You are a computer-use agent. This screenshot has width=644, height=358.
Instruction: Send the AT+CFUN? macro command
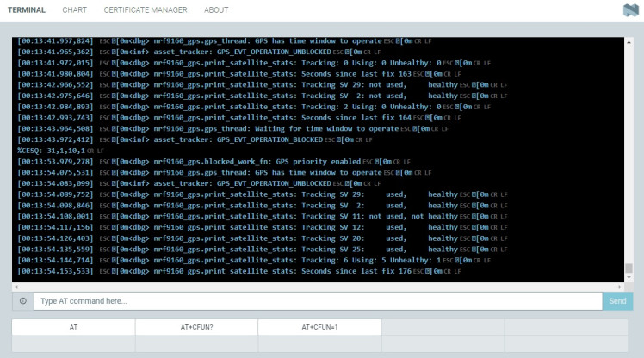click(x=196, y=327)
